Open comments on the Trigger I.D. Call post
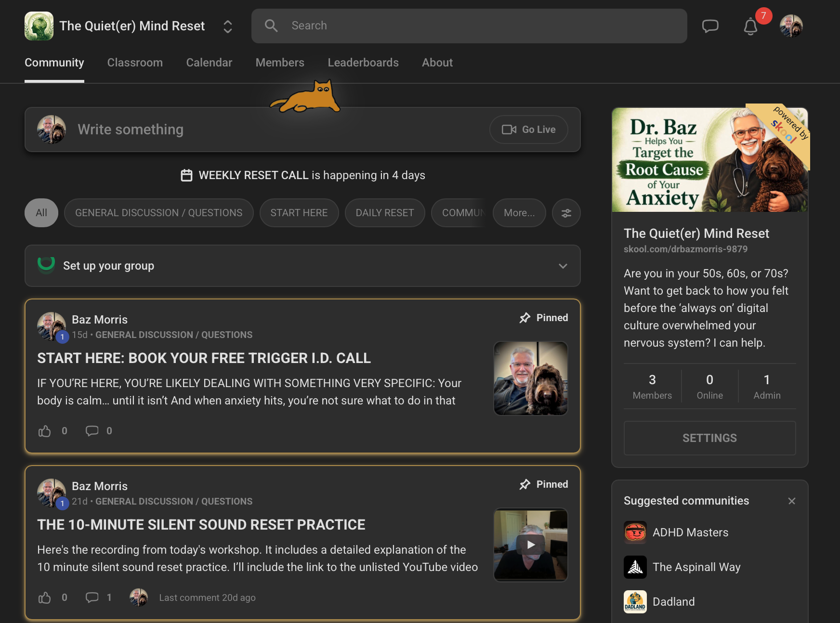The height and width of the screenshot is (623, 840). 92,431
